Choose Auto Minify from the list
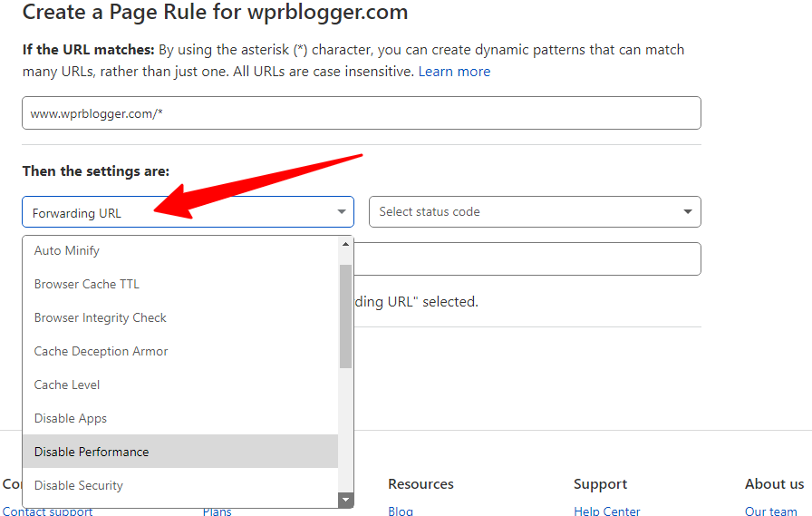The width and height of the screenshot is (812, 516). click(180, 251)
